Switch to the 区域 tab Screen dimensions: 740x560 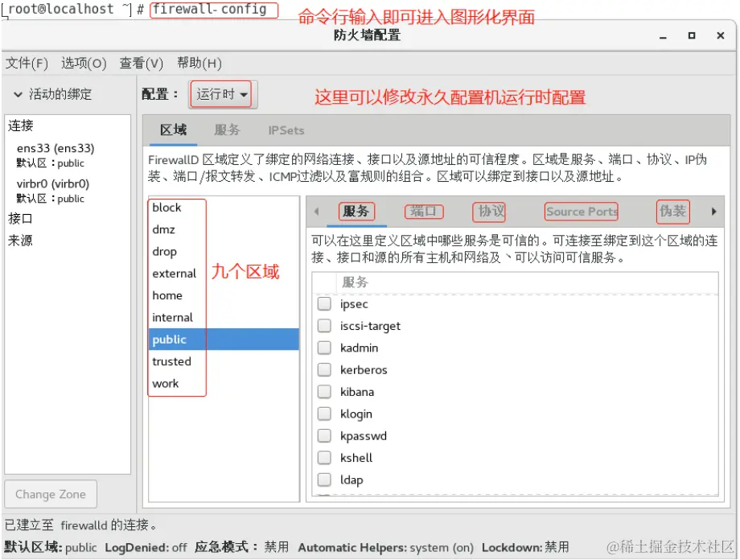point(173,130)
